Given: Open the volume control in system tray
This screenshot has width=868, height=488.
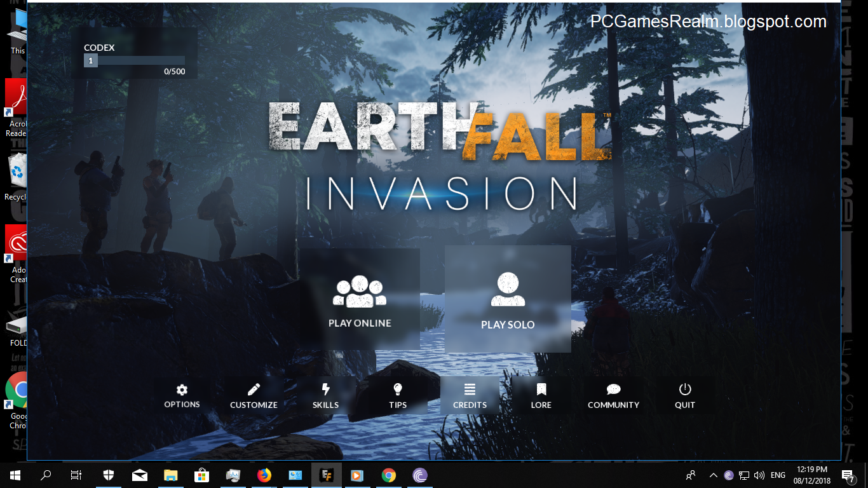Looking at the screenshot, I should pos(759,475).
